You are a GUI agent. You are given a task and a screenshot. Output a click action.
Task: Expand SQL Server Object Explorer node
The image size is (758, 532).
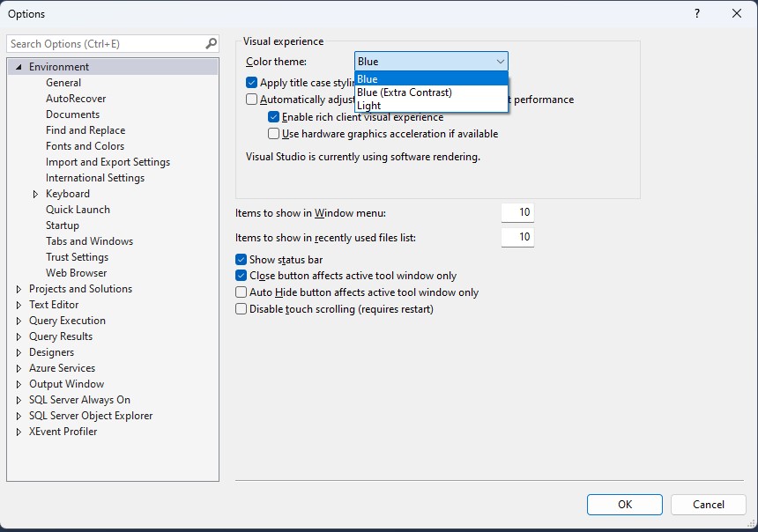19,416
